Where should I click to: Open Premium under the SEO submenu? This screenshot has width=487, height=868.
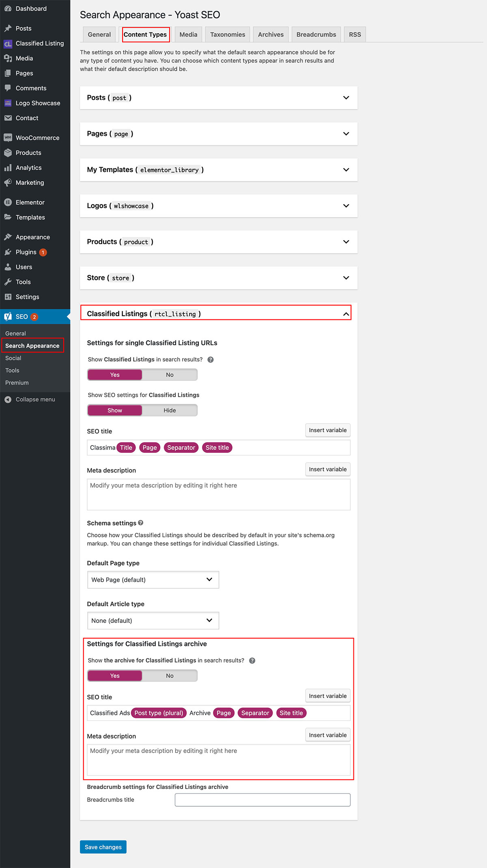17,383
